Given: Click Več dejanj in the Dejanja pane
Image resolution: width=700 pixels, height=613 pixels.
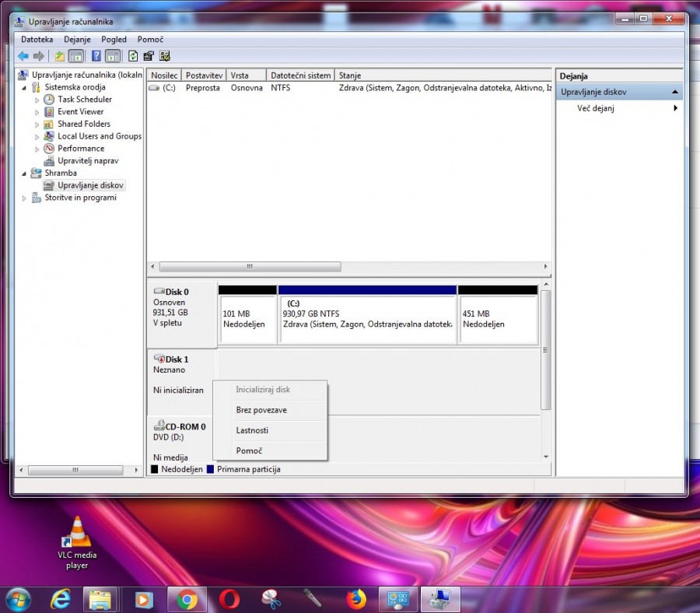Looking at the screenshot, I should 596,108.
